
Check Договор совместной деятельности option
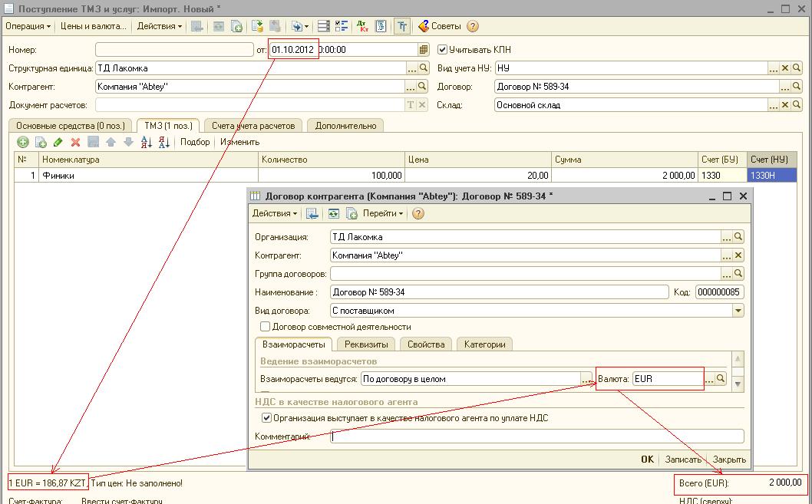(266, 327)
